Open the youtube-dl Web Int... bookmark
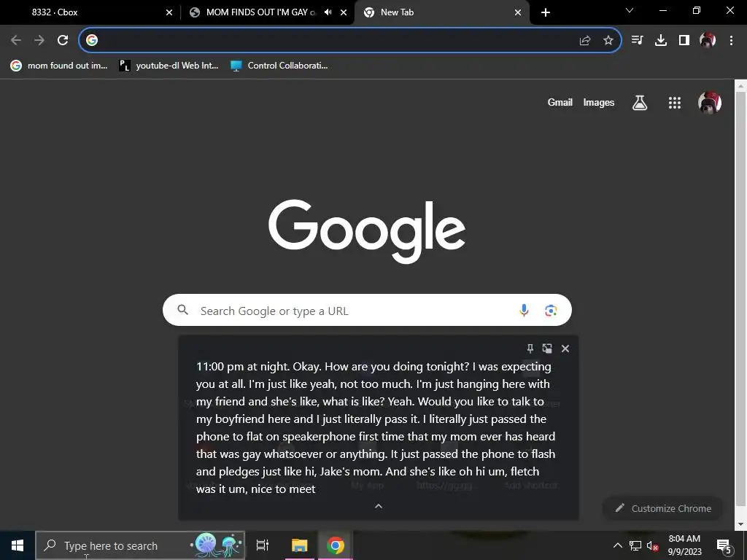 pos(169,65)
